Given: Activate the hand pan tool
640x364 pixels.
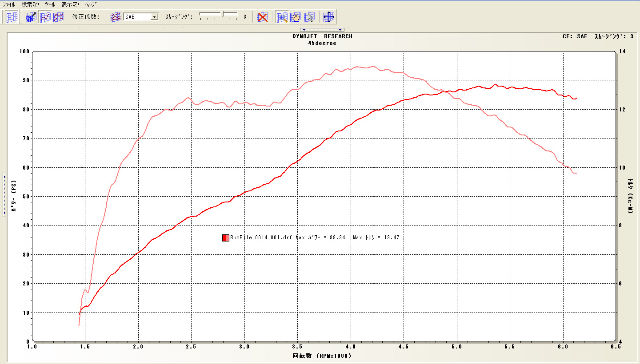Looking at the screenshot, I should [296, 17].
